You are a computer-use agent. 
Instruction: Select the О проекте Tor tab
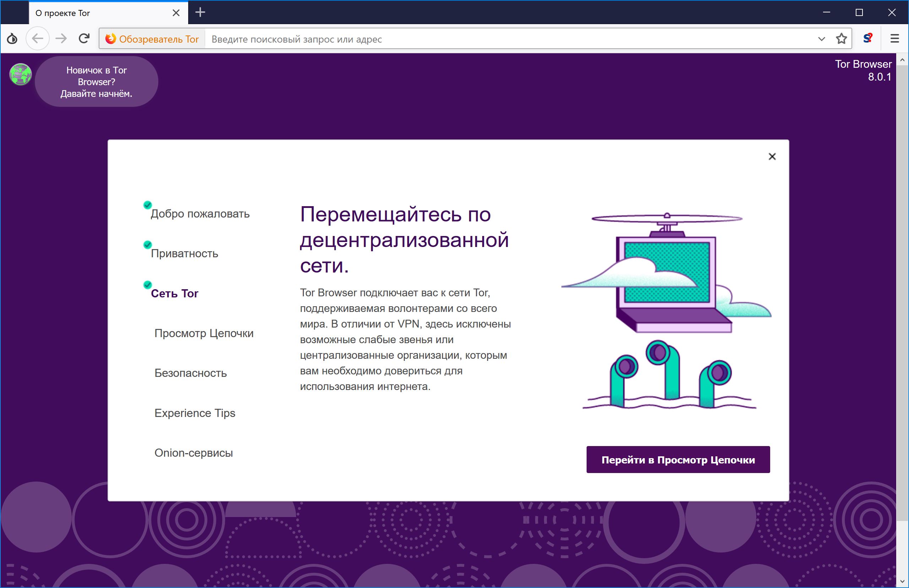[108, 13]
